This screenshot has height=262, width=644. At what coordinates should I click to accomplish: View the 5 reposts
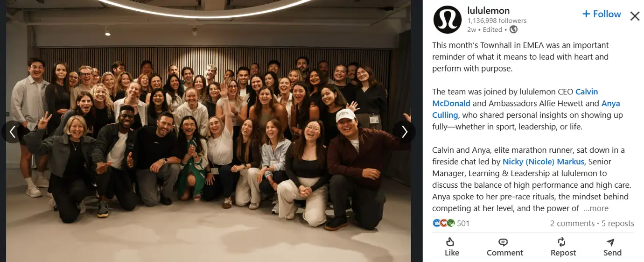pos(617,223)
